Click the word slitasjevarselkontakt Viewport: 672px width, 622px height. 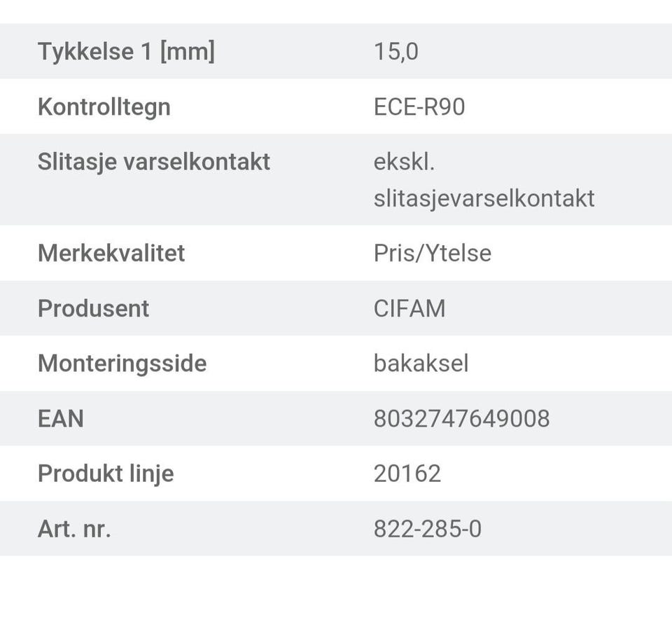pos(484,198)
